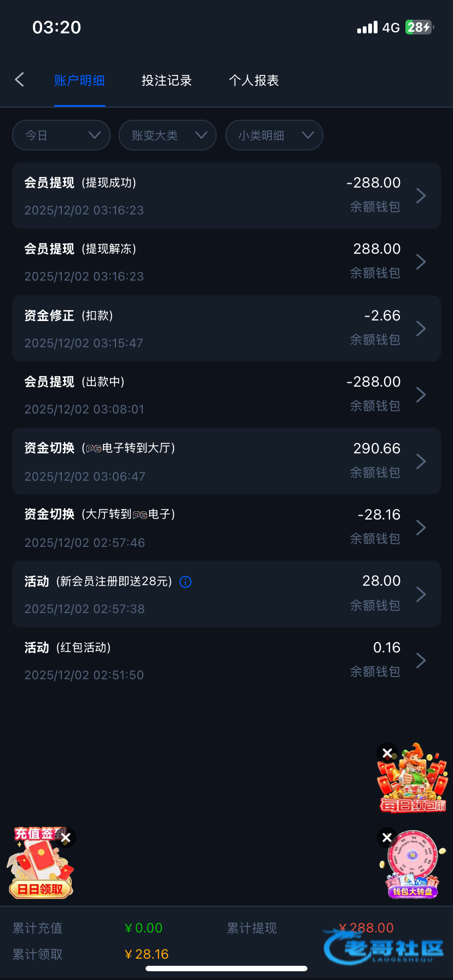This screenshot has width=453, height=980.
Task: Tap the back arrow icon
Action: pyautogui.click(x=20, y=80)
